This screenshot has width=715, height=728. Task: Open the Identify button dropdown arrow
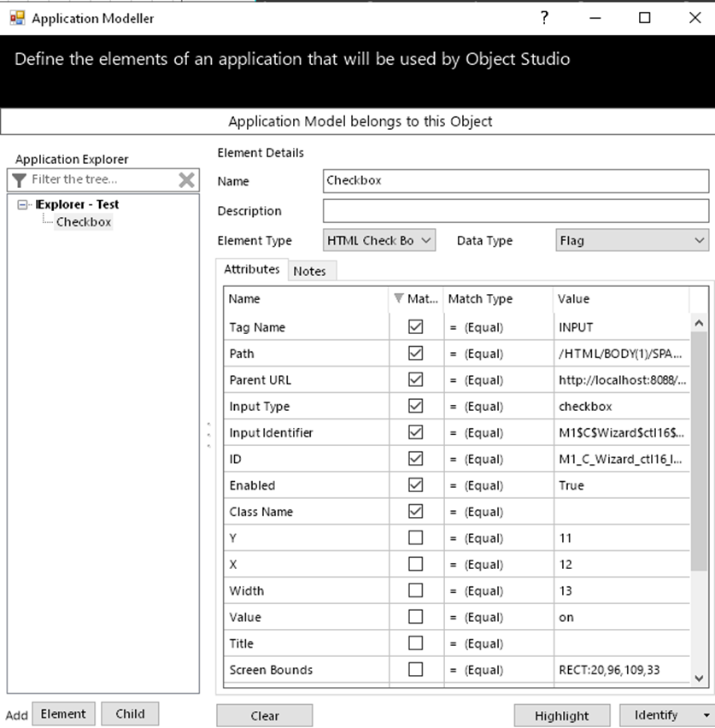click(706, 715)
